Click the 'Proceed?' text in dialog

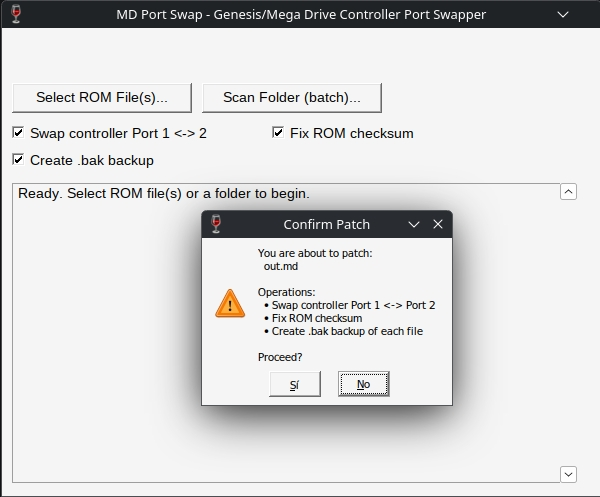point(280,357)
